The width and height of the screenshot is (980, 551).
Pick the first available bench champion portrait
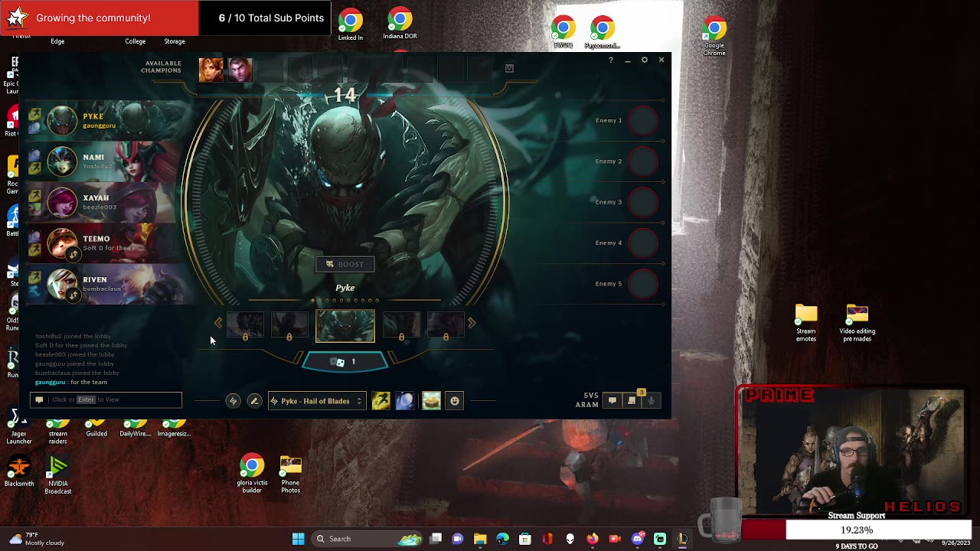click(x=211, y=70)
